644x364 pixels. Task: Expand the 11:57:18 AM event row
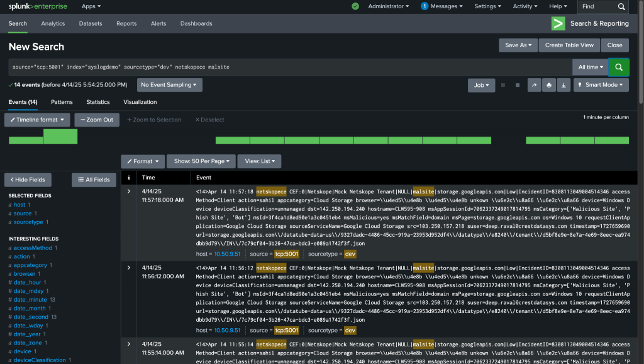128,191
